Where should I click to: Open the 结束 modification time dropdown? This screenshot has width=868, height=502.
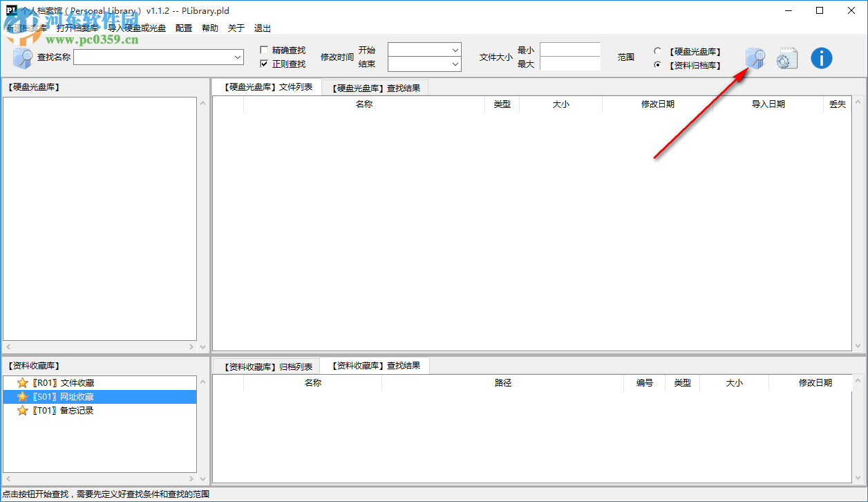click(455, 64)
